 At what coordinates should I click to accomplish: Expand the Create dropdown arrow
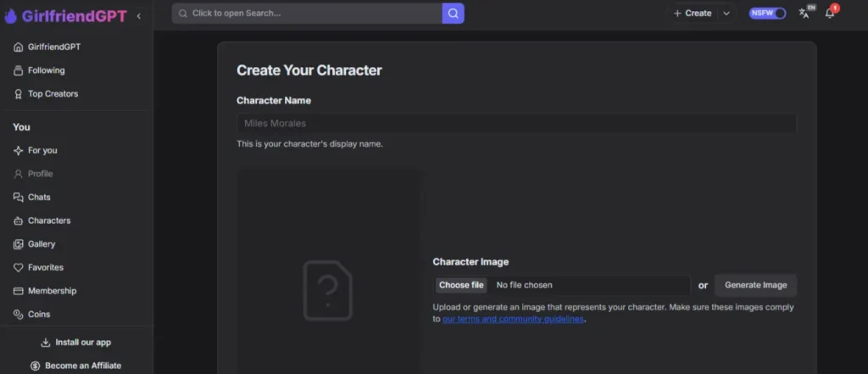coord(726,14)
